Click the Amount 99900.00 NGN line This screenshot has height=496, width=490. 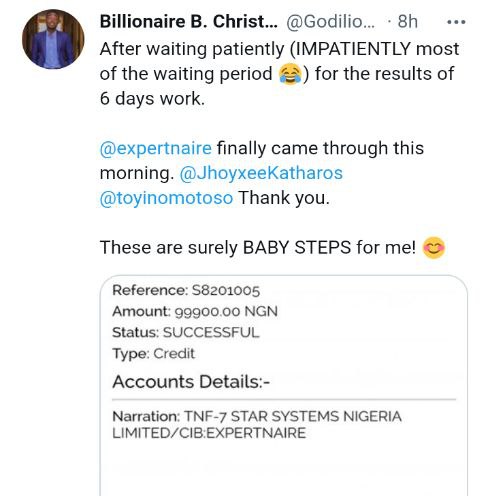point(195,311)
